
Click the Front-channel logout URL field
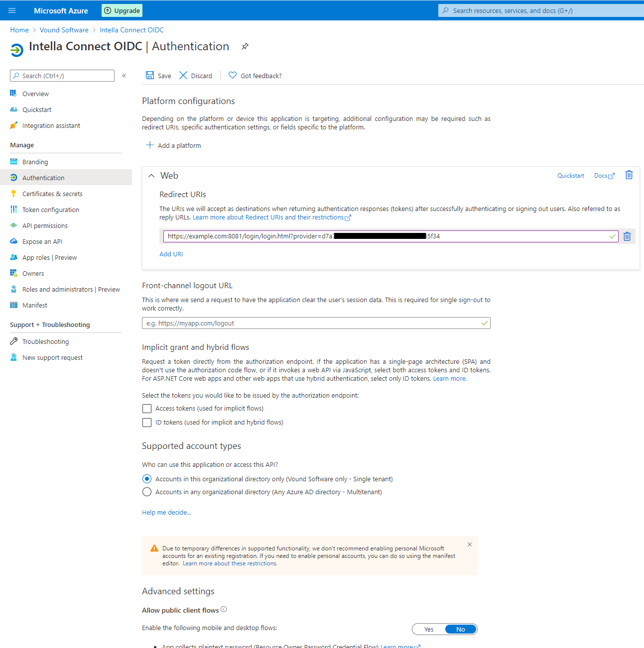(316, 323)
